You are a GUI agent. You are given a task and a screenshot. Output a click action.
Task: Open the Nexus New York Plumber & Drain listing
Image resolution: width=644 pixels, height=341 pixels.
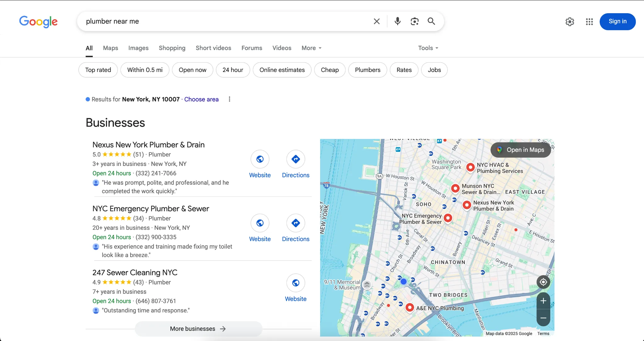[148, 145]
